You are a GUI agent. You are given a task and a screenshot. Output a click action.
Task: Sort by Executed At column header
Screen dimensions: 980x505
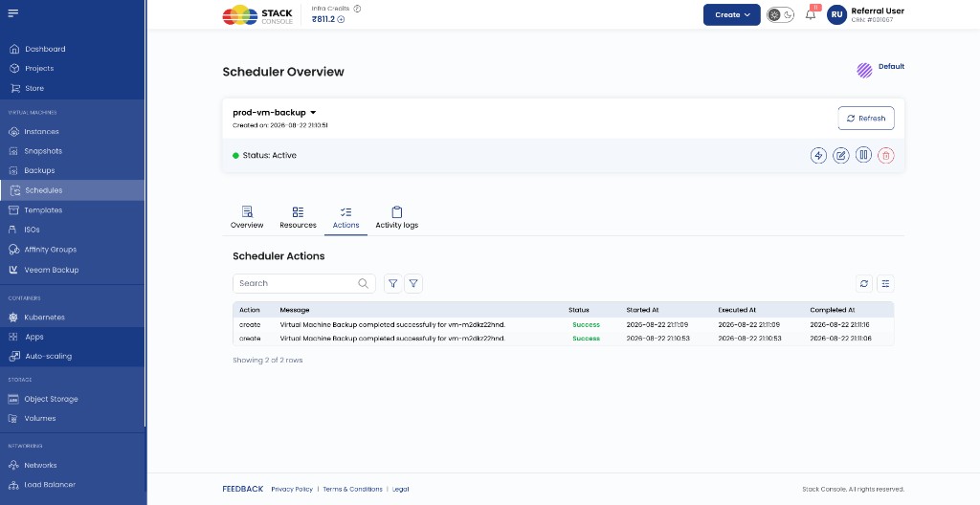(737, 310)
